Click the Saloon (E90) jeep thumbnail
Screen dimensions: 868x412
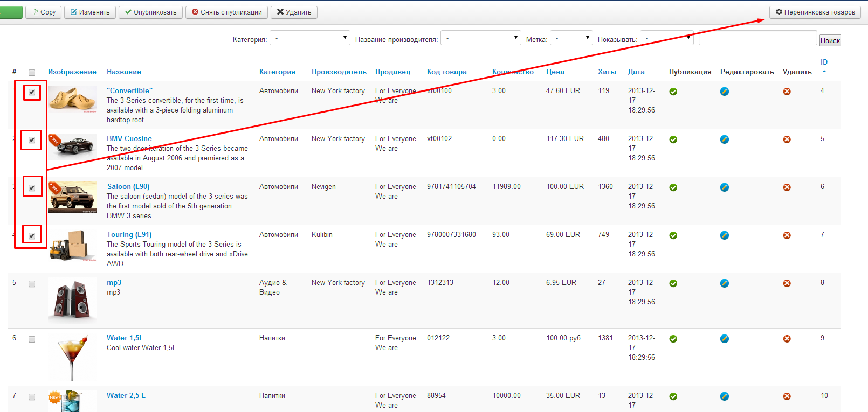(x=72, y=198)
